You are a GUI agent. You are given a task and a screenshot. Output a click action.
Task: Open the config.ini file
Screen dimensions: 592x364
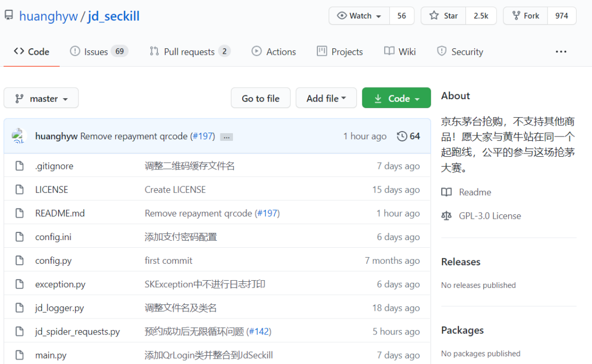pyautogui.click(x=53, y=237)
